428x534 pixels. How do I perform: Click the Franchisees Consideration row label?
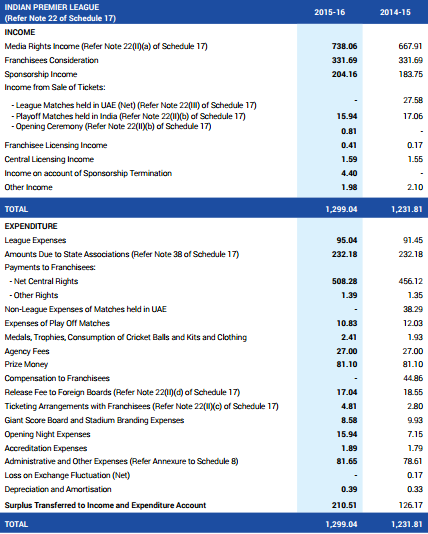51,60
